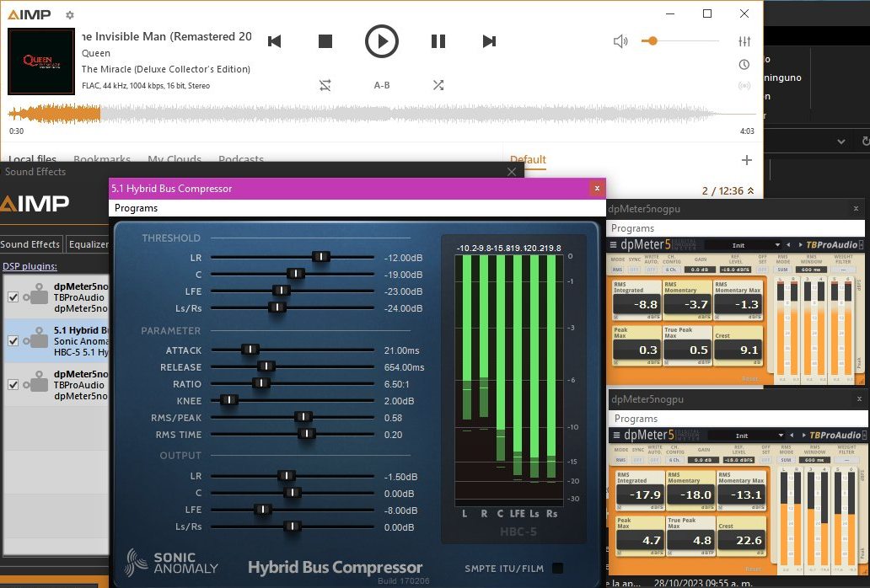
Task: Click previous preset arrow in dpMeter showing -8.8
Action: coord(788,245)
